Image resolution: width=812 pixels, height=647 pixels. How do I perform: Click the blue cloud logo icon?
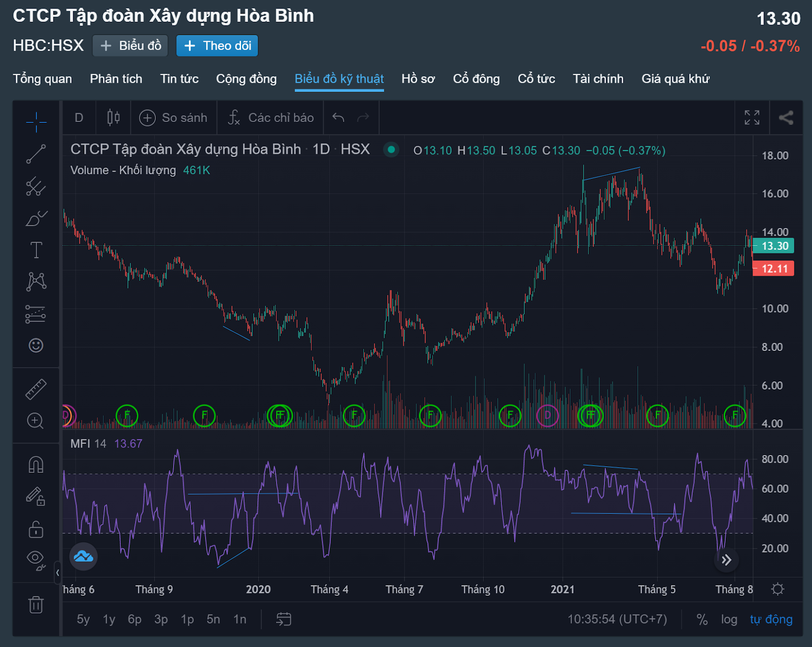(x=83, y=557)
